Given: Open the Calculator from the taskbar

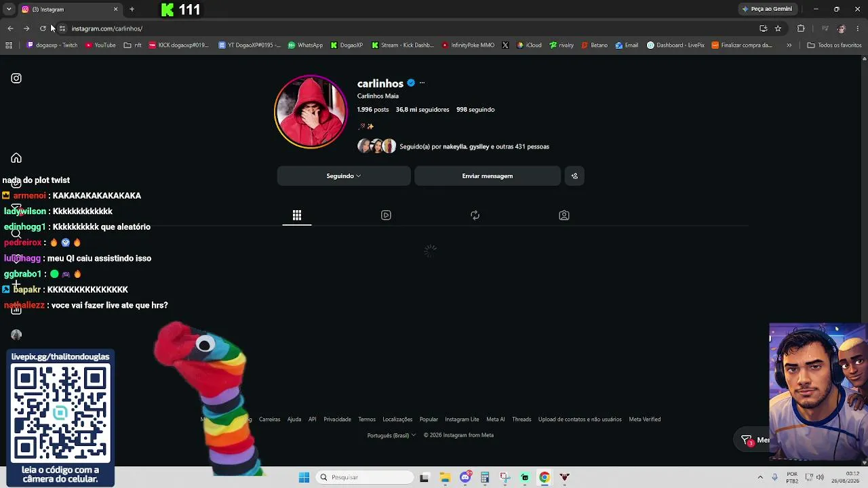Looking at the screenshot, I should [485, 477].
